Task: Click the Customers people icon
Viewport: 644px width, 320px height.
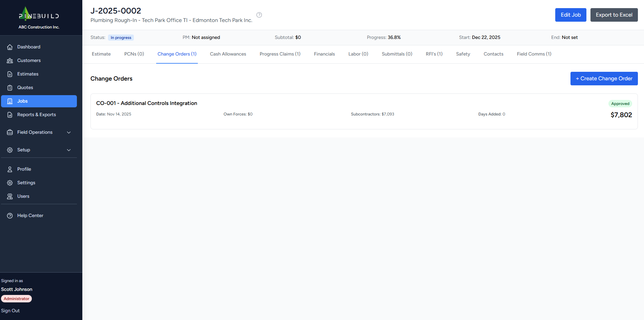Action: coord(10,61)
